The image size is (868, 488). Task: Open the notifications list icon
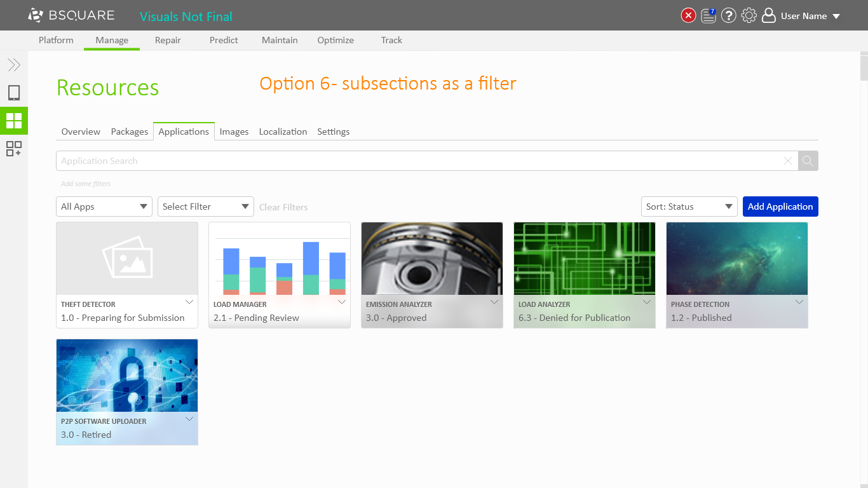click(x=709, y=16)
